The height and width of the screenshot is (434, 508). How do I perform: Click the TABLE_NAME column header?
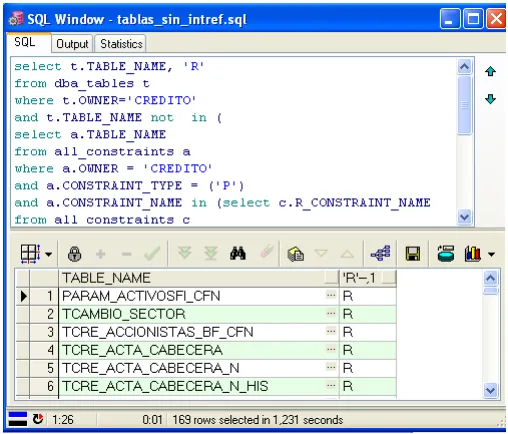(x=199, y=278)
